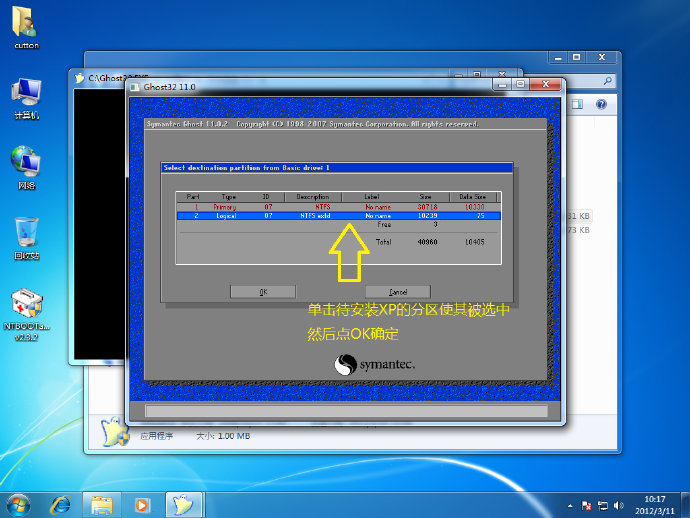Click the Total size value 40960
Viewport: 690px width, 518px height.
point(427,242)
